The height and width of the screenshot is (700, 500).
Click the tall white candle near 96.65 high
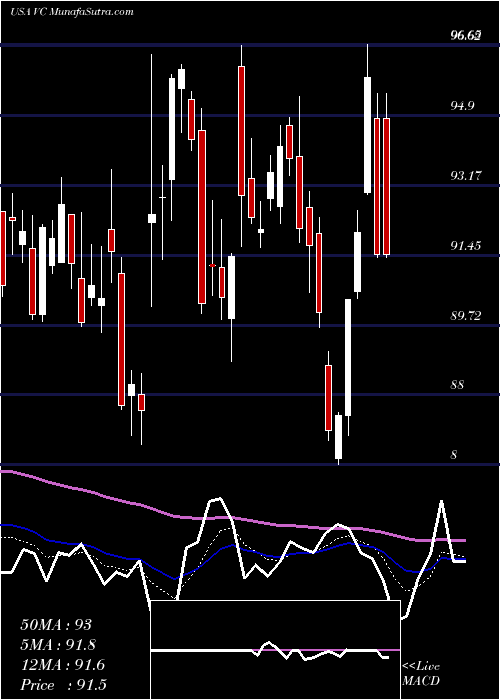pyautogui.click(x=367, y=135)
